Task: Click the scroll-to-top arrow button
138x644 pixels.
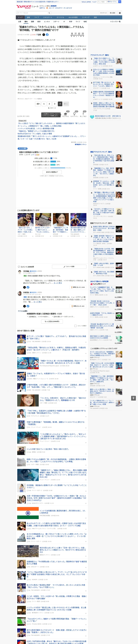Action: tap(133, 398)
